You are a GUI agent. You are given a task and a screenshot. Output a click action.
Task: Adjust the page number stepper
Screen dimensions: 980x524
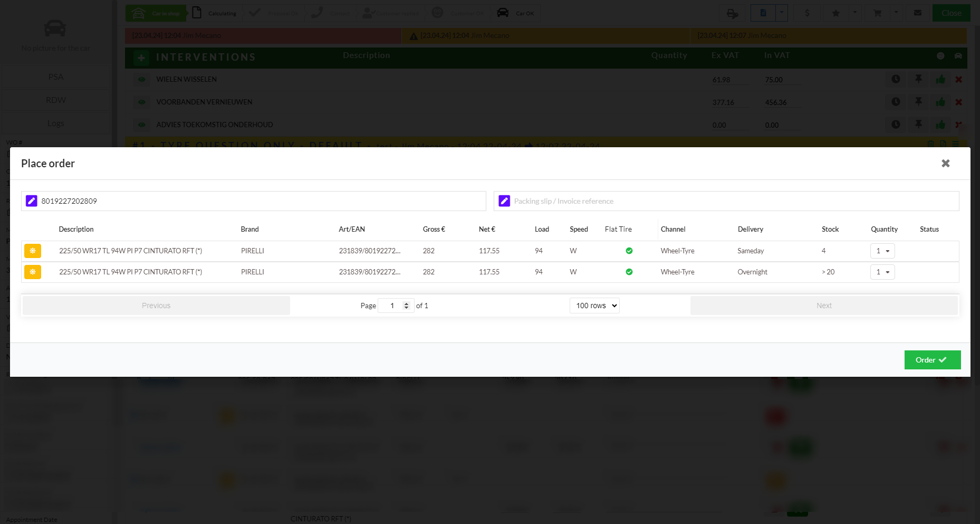406,306
